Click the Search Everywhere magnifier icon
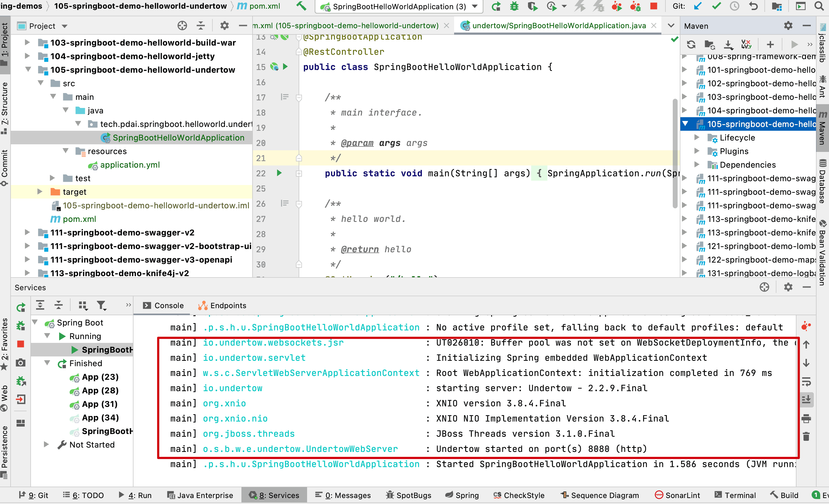Screen dimensions: 829x504 tap(819, 7)
